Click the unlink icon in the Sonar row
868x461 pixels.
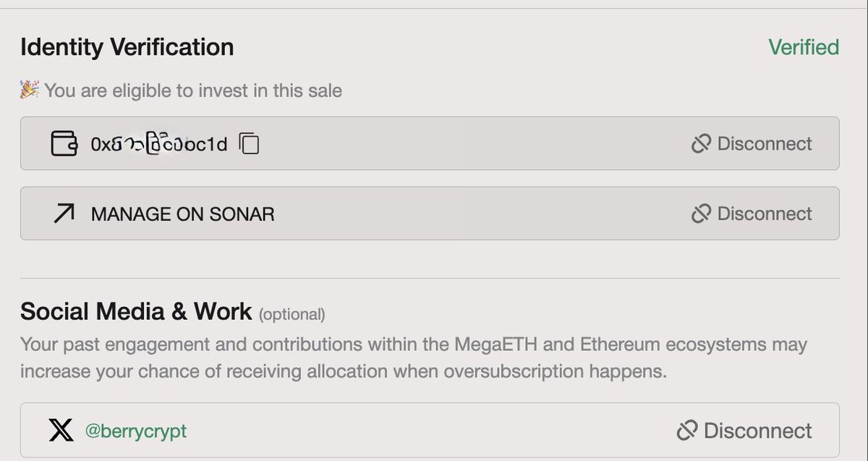tap(700, 213)
